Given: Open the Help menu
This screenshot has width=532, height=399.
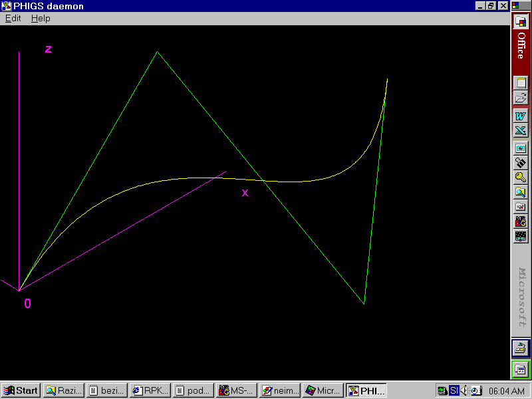Looking at the screenshot, I should click(x=41, y=19).
